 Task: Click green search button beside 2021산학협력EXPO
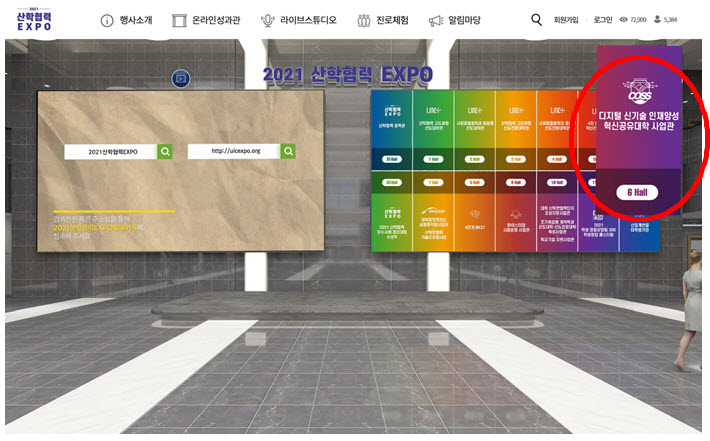tap(165, 152)
